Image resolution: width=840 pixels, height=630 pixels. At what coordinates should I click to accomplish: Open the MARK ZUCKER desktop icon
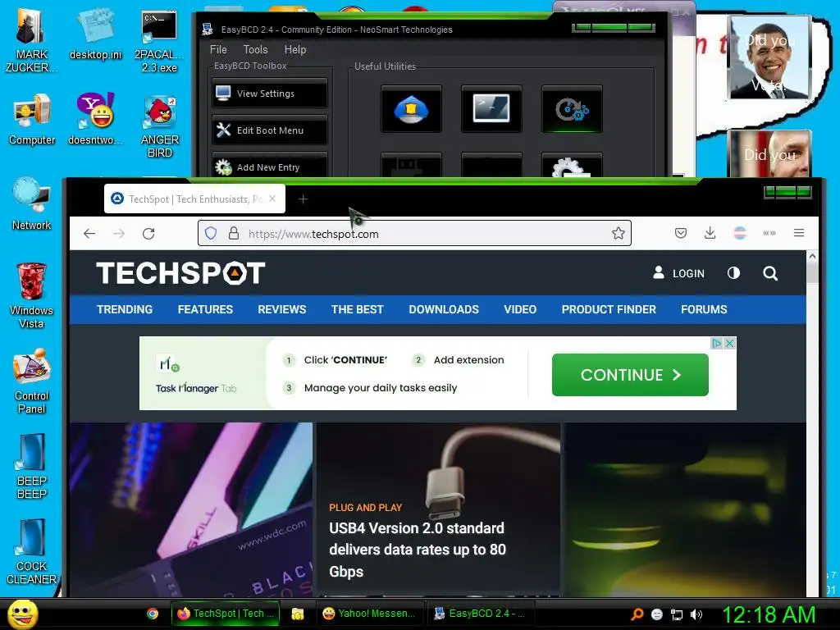31,40
